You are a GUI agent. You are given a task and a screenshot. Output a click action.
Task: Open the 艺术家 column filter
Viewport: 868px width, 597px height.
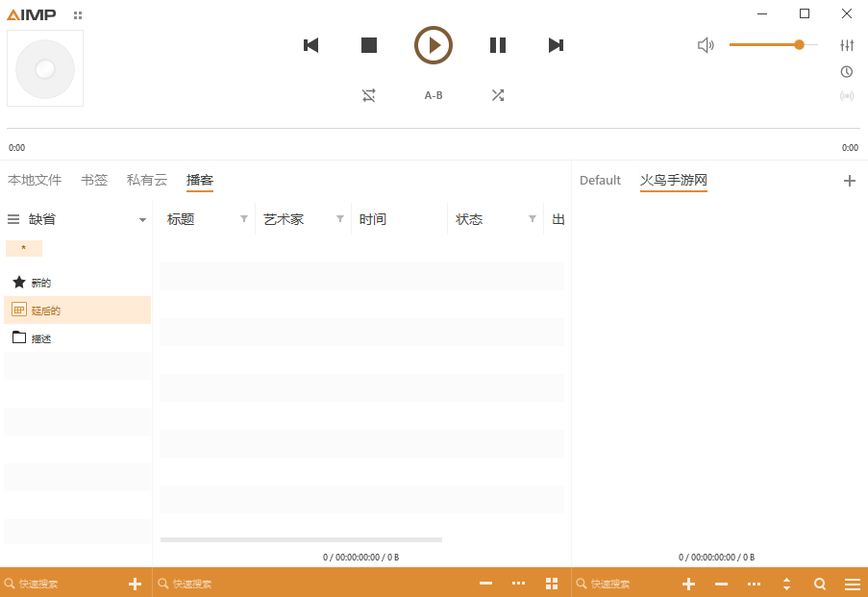pyautogui.click(x=340, y=219)
